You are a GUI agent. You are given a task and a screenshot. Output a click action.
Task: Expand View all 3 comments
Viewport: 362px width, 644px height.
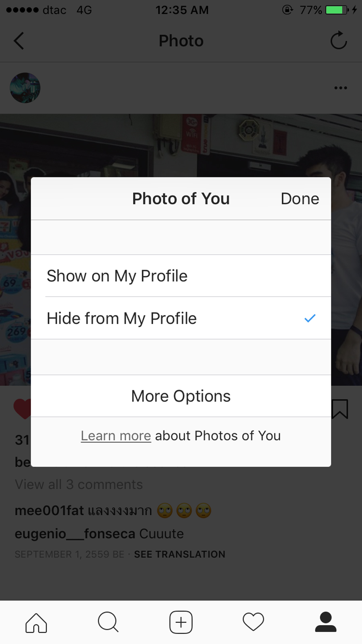click(x=79, y=484)
